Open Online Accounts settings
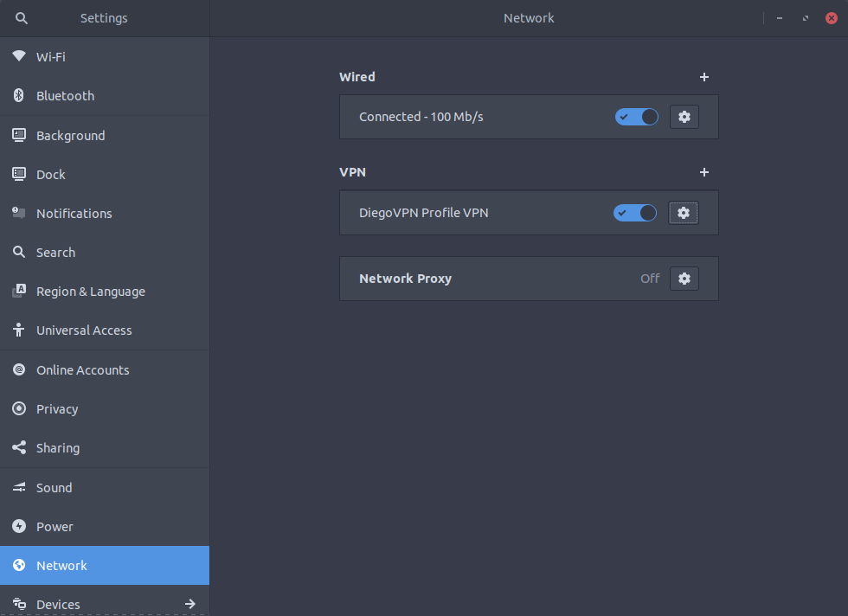The height and width of the screenshot is (616, 848). (x=82, y=370)
